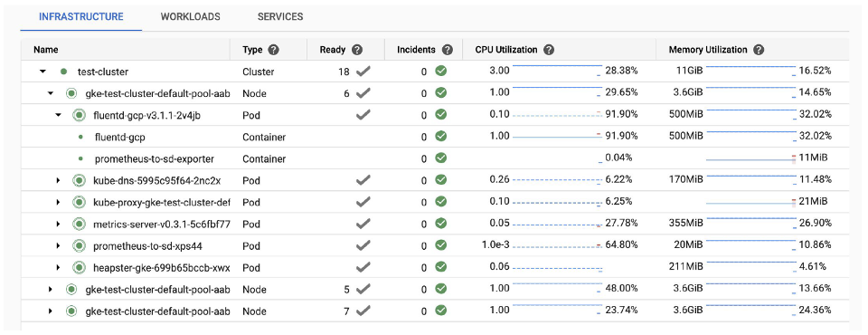
Task: Select the heapster-gke-699b65bccb-xwx pod name
Action: coord(162,267)
